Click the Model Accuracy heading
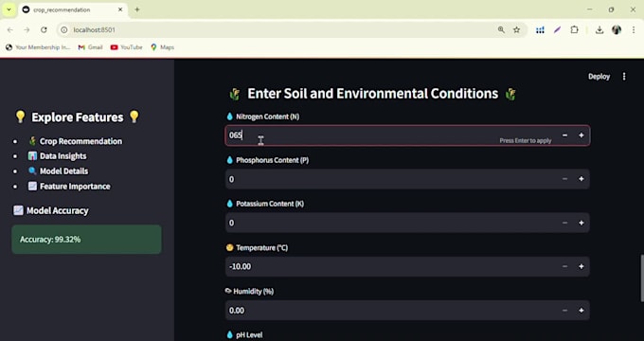The image size is (644, 341). [x=51, y=211]
